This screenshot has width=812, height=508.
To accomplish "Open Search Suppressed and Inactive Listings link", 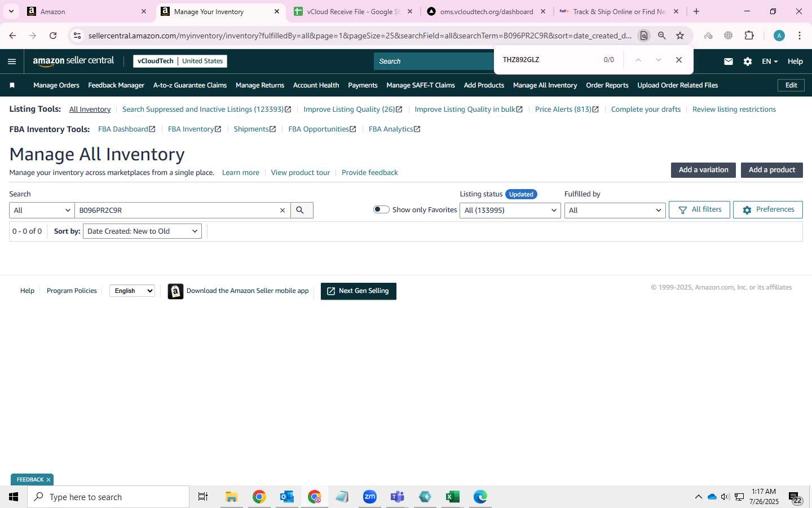I will pyautogui.click(x=206, y=110).
